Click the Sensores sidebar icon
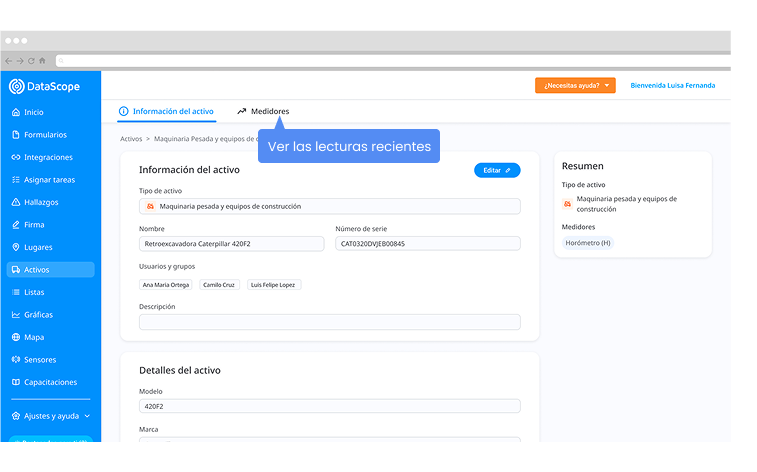Viewport: 757px width, 472px height. (x=15, y=360)
